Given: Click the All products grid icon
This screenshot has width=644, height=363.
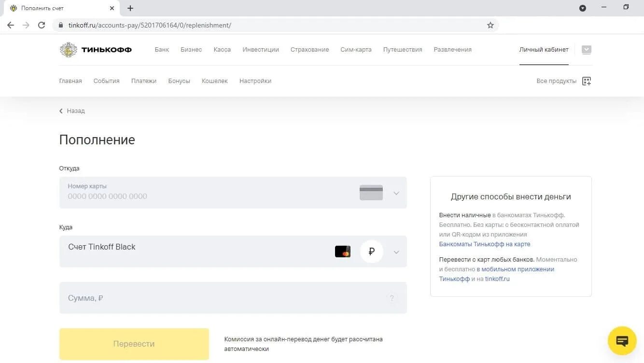Looking at the screenshot, I should 587,81.
